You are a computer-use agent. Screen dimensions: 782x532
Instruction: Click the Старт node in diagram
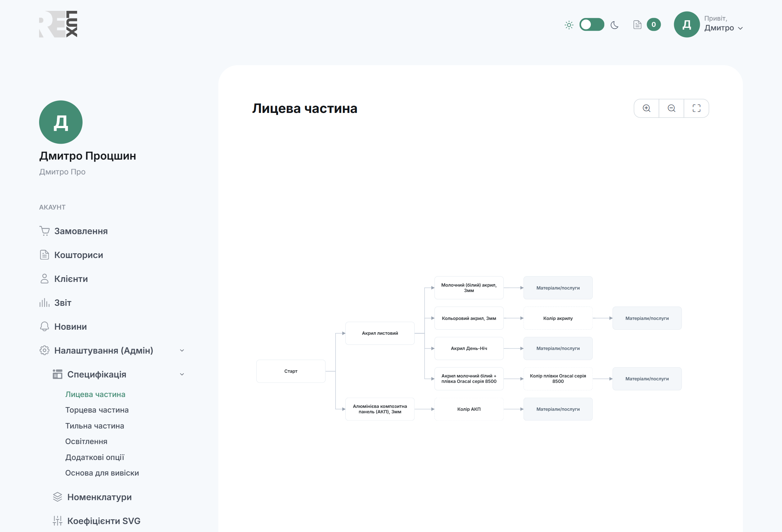click(x=291, y=371)
